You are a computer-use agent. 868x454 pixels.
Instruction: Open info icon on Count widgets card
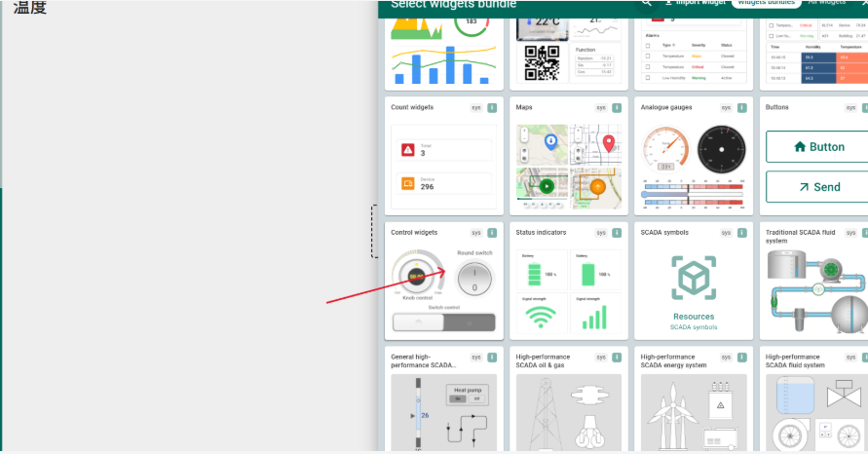[x=492, y=108]
